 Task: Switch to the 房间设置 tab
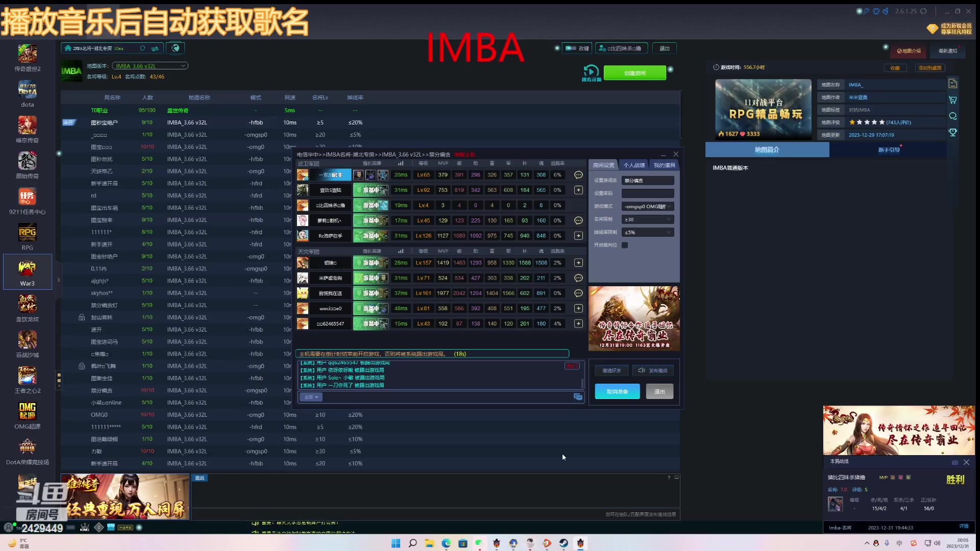coord(603,165)
